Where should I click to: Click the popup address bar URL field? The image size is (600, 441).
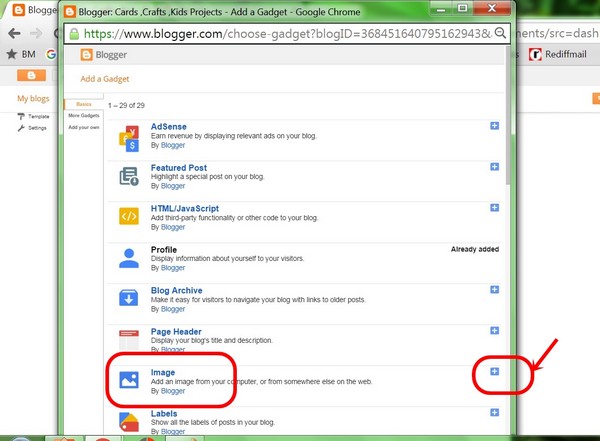(x=287, y=34)
